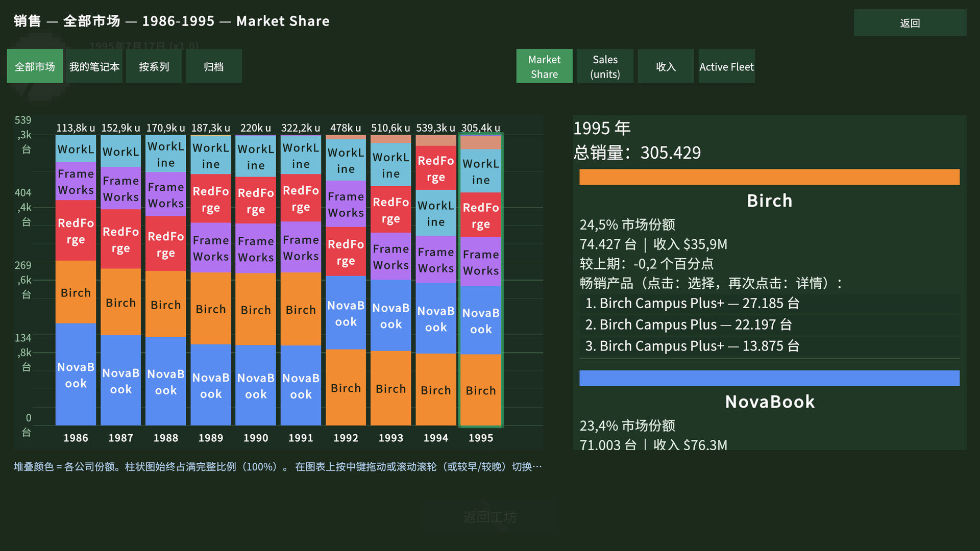Select NovaBook segment in 1991 bar
This screenshot has width=980, height=551.
coord(301,385)
